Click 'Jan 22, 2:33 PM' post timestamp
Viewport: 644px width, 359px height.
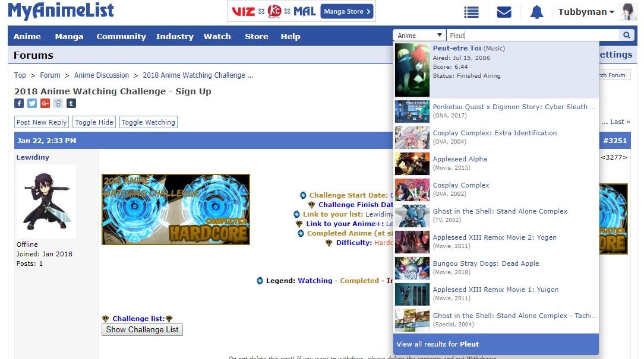pyautogui.click(x=47, y=141)
